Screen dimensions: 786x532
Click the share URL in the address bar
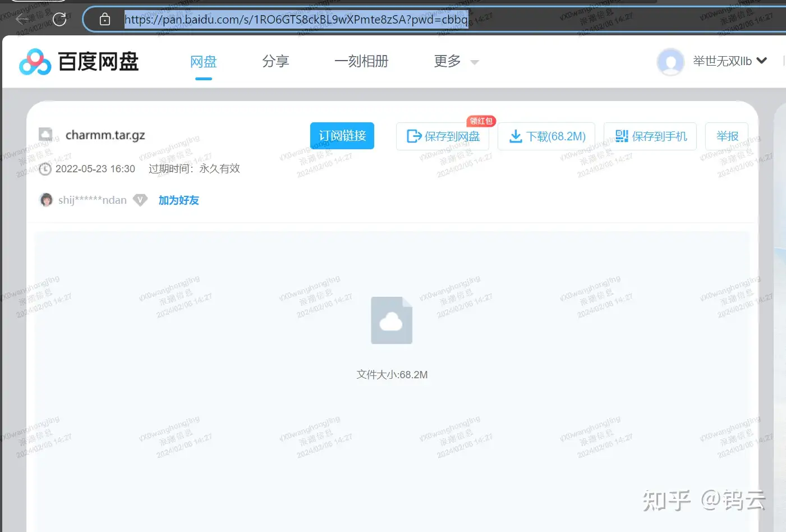click(x=296, y=19)
